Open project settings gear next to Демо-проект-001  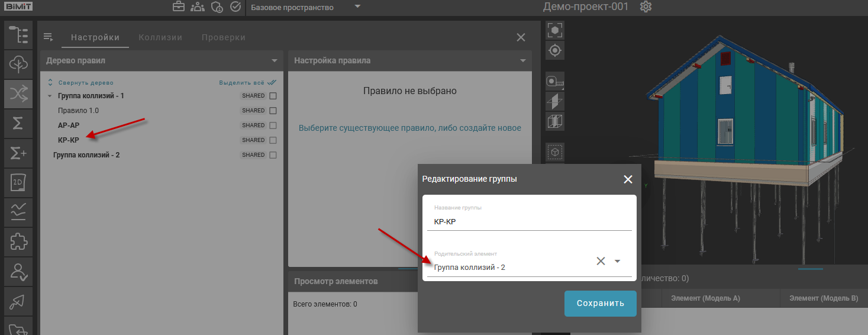tap(646, 7)
